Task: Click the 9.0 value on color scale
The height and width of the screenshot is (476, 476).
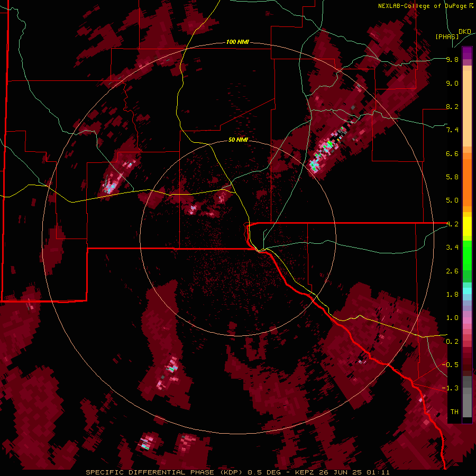Action: [x=452, y=83]
